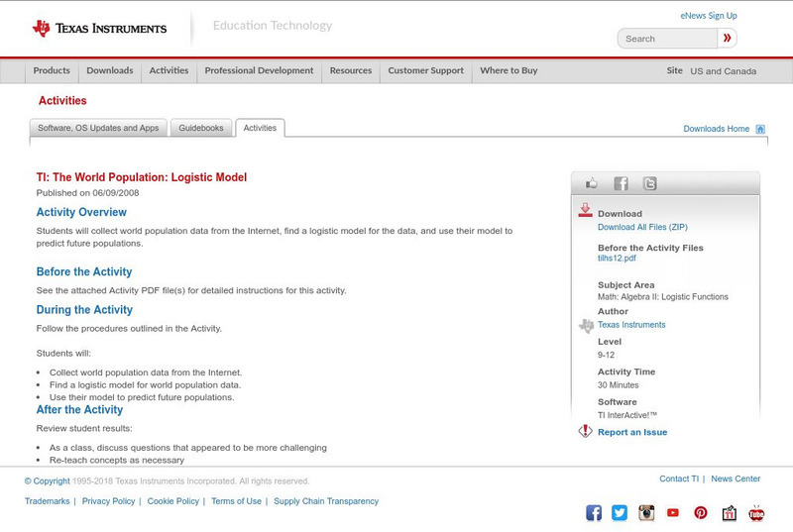Change site region US and Canada
793x532 pixels.
[x=724, y=71]
